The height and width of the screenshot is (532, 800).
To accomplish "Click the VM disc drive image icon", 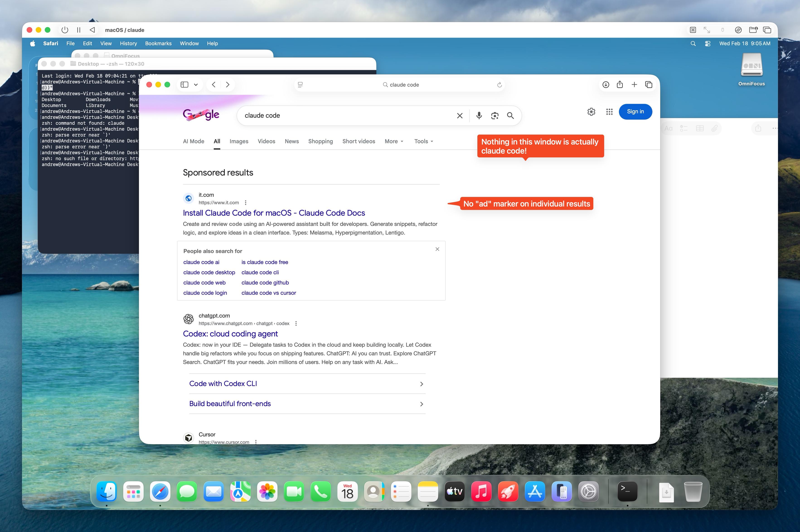I will [x=738, y=30].
